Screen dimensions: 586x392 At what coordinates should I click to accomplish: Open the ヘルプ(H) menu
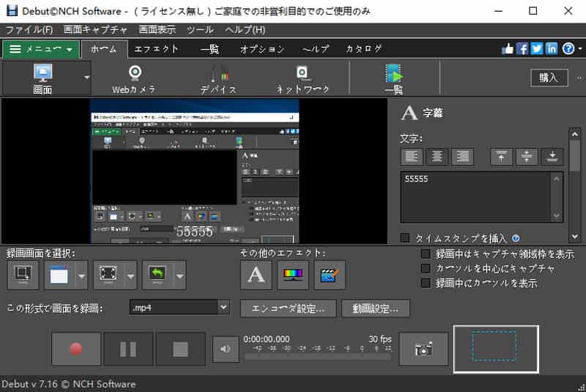click(245, 29)
